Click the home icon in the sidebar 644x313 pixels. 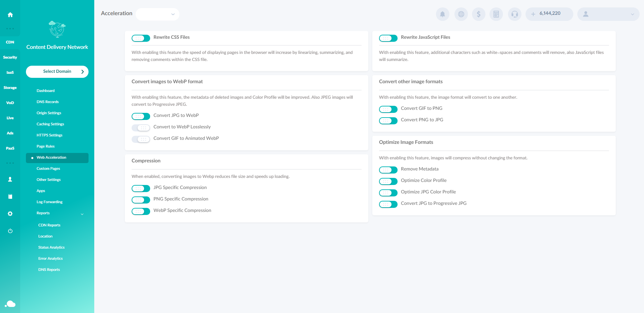click(x=10, y=15)
